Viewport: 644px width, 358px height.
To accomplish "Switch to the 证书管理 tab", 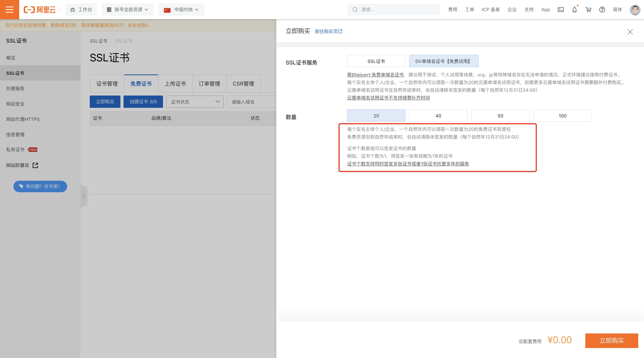I will tap(107, 83).
